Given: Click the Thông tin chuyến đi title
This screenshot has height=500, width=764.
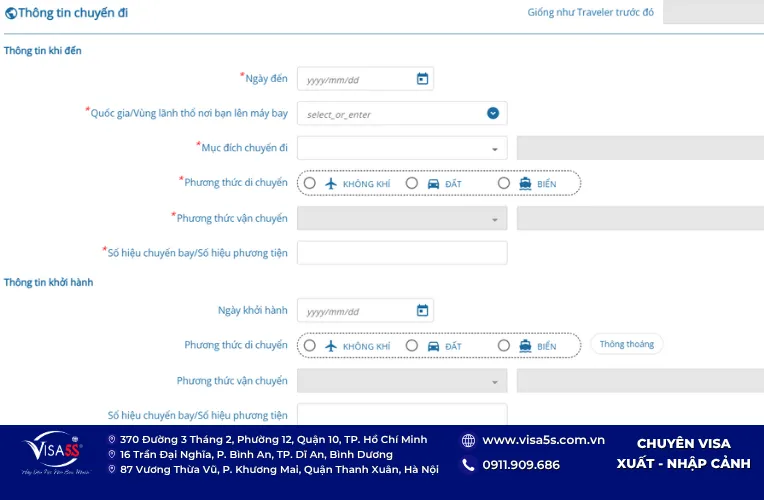Looking at the screenshot, I should tap(73, 13).
